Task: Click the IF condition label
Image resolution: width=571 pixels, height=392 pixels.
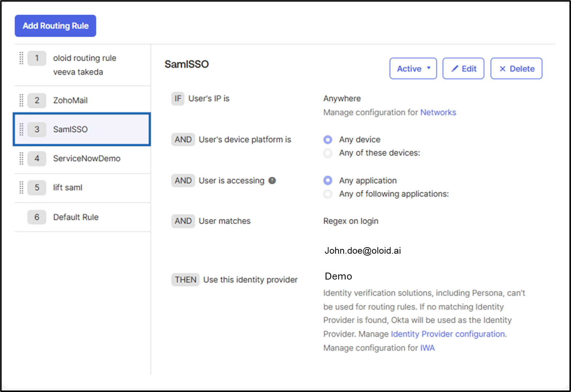Action: point(178,99)
